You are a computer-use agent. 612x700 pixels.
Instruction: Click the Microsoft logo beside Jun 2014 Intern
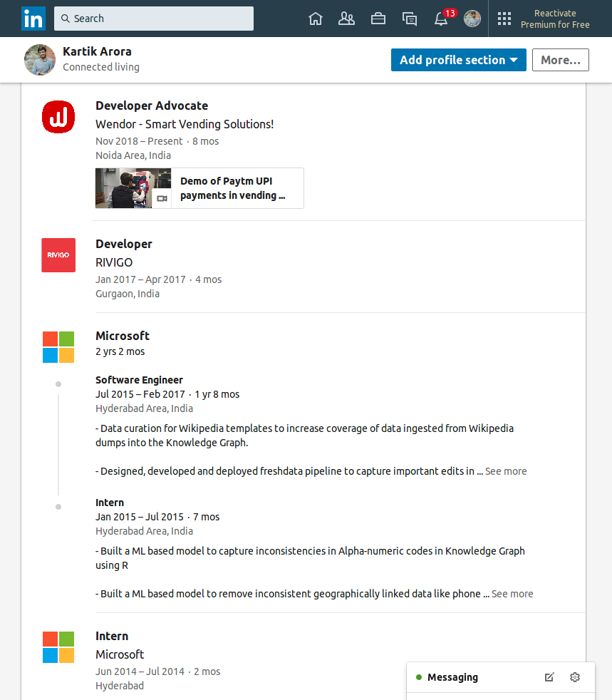click(x=58, y=647)
